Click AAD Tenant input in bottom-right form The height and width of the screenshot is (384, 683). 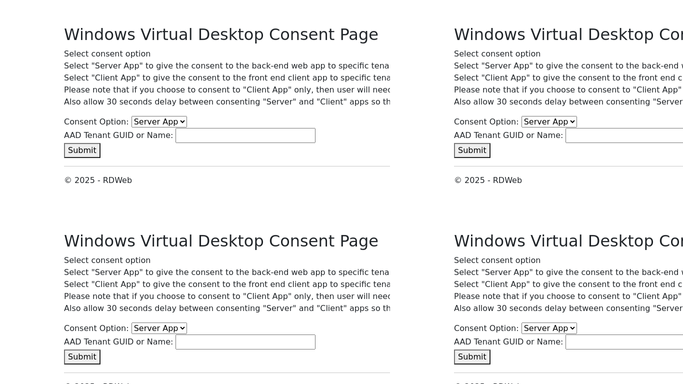click(624, 342)
